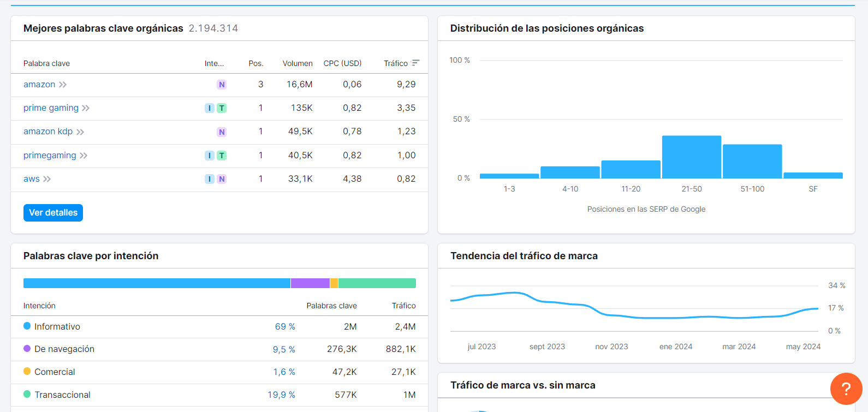Select the 21-50 positions bar in chart
This screenshot has width=868, height=412.
[x=692, y=157]
